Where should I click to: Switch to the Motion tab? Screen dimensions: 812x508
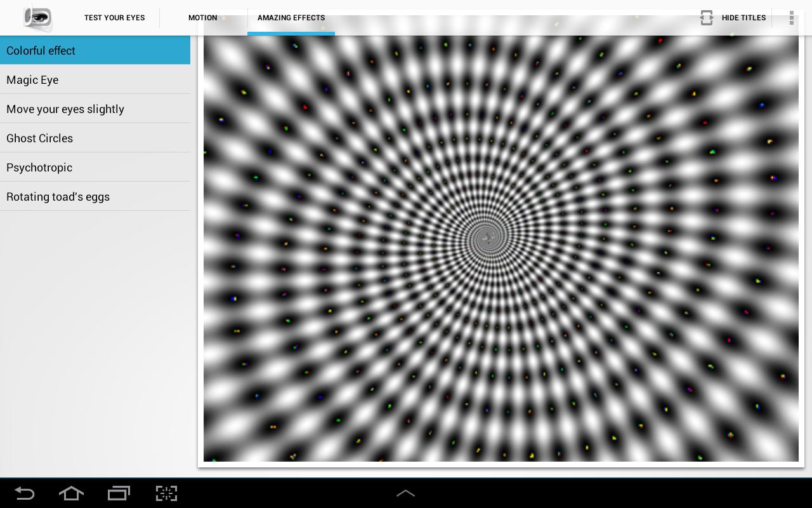tap(203, 18)
